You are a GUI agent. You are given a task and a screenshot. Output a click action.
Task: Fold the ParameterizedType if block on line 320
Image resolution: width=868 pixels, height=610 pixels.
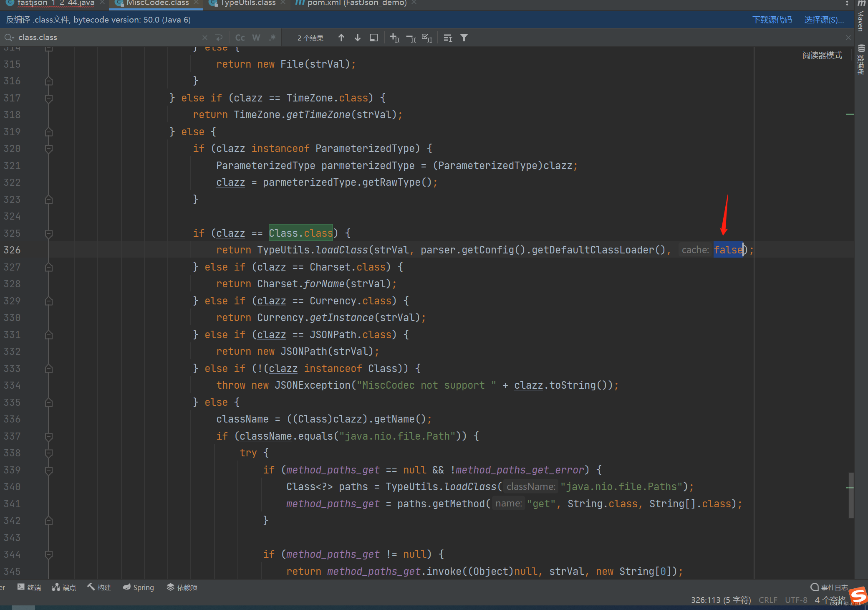coord(49,149)
